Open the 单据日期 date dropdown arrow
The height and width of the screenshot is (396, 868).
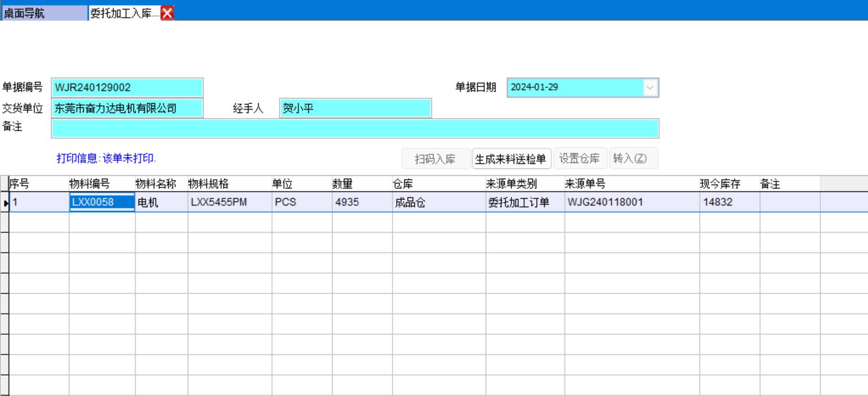(x=650, y=88)
